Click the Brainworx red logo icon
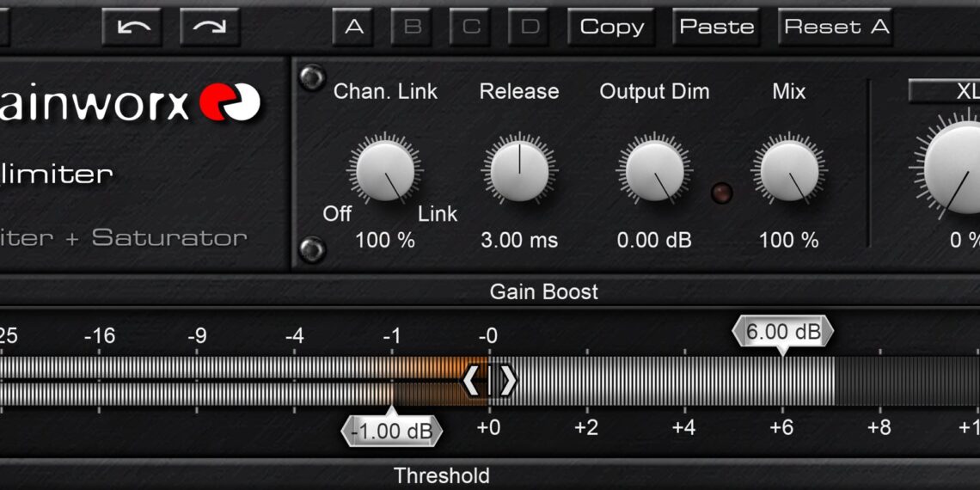 click(x=230, y=103)
